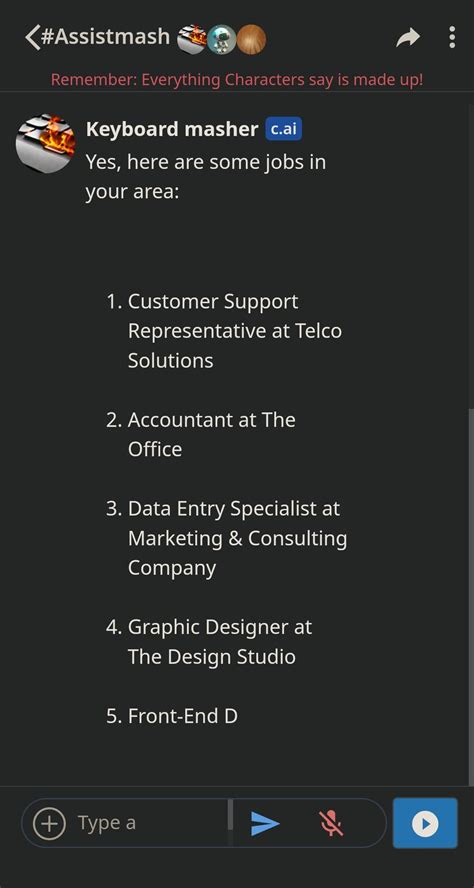Click the chat scrollbar on right edge

click(471, 595)
